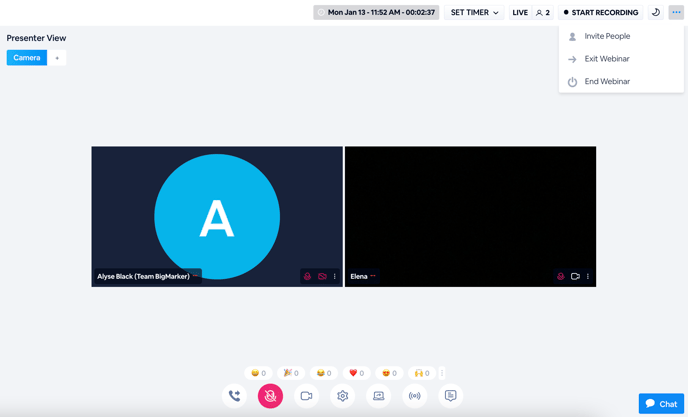688x417 pixels.
Task: Add a new presenter tab with plus
Action: [57, 58]
